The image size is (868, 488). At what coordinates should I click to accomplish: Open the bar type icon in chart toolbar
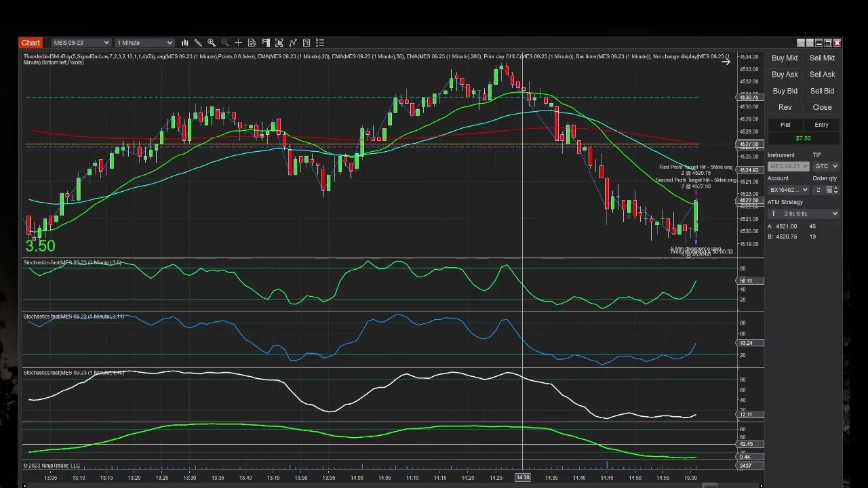coord(184,43)
